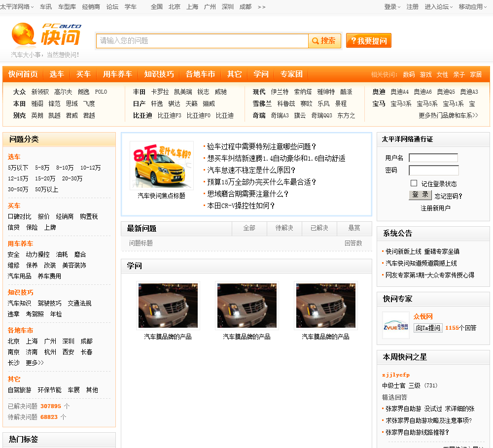Open the yellow car focus image
Image resolution: width=493 pixels, height=448 pixels.
[162, 166]
